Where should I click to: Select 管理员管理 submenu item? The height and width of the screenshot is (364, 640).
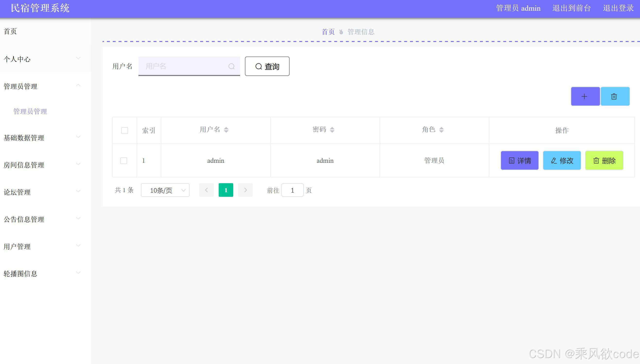[x=30, y=111]
